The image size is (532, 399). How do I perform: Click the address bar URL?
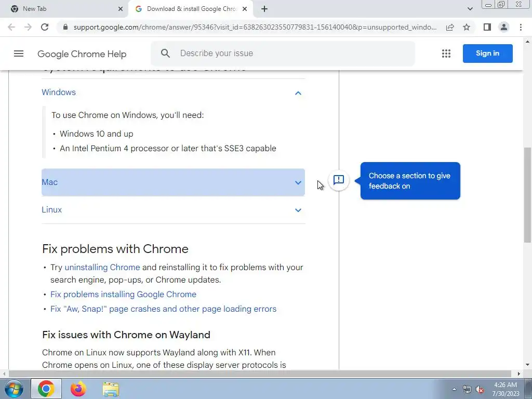tap(255, 27)
